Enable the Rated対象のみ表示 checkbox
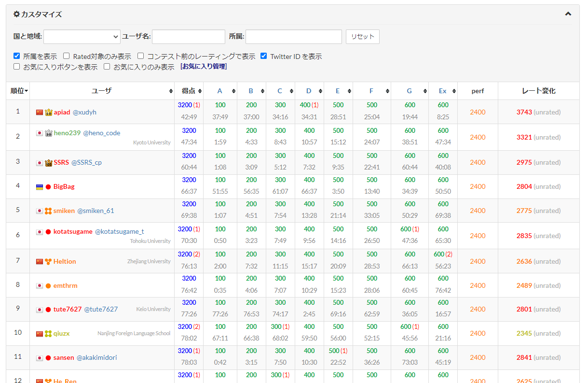This screenshot has width=588, height=383. [67, 56]
